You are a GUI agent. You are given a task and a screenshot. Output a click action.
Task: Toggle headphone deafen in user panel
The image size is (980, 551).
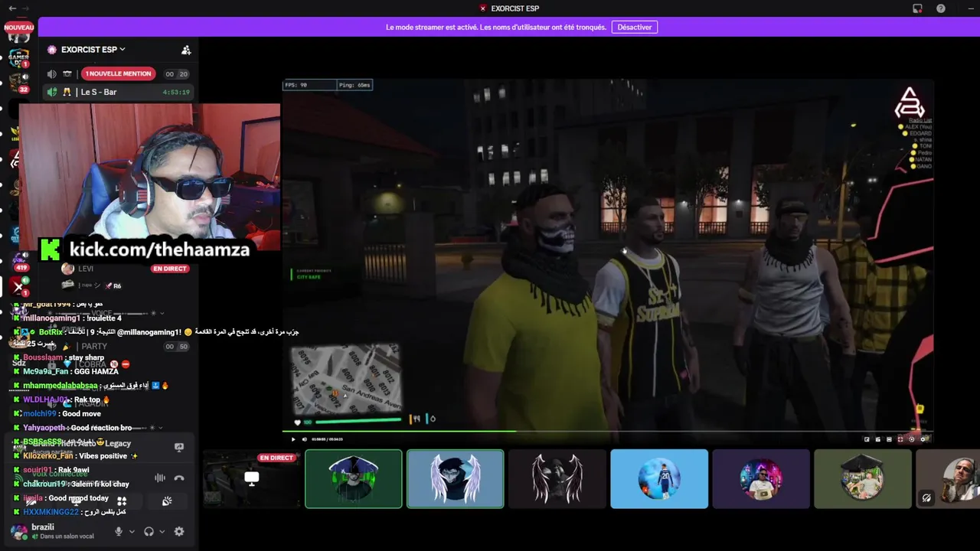(x=149, y=531)
